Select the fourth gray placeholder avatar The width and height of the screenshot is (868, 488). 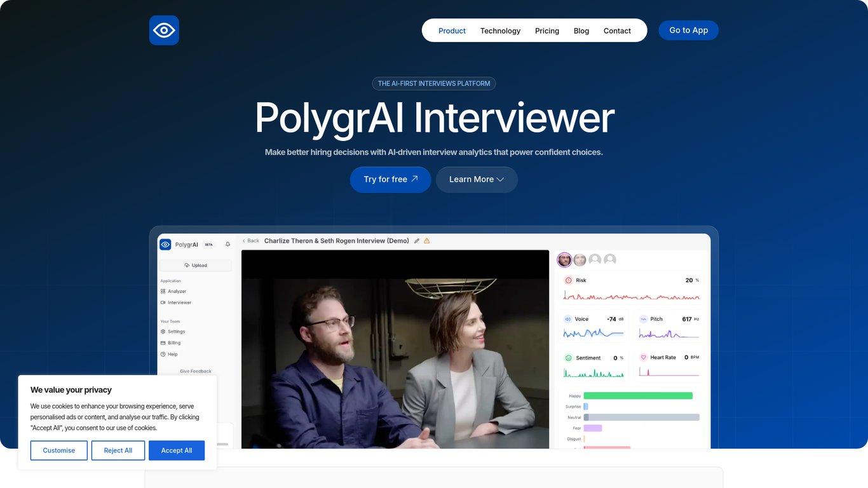[610, 259]
